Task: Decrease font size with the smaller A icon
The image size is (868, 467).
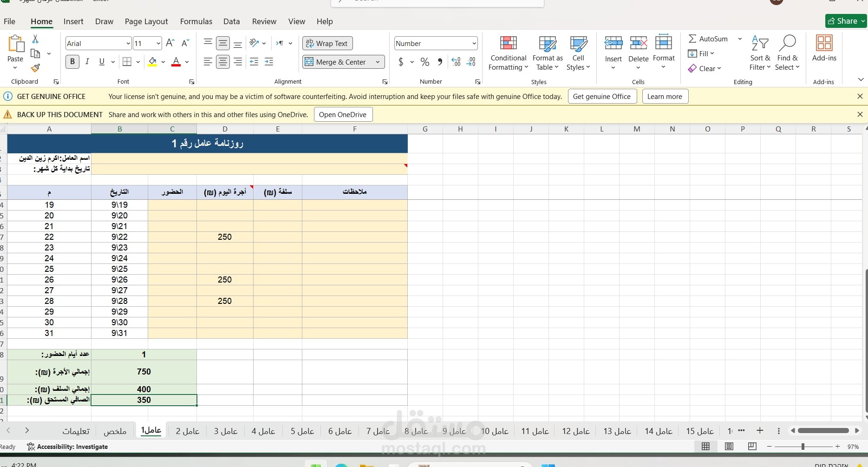Action: (185, 43)
